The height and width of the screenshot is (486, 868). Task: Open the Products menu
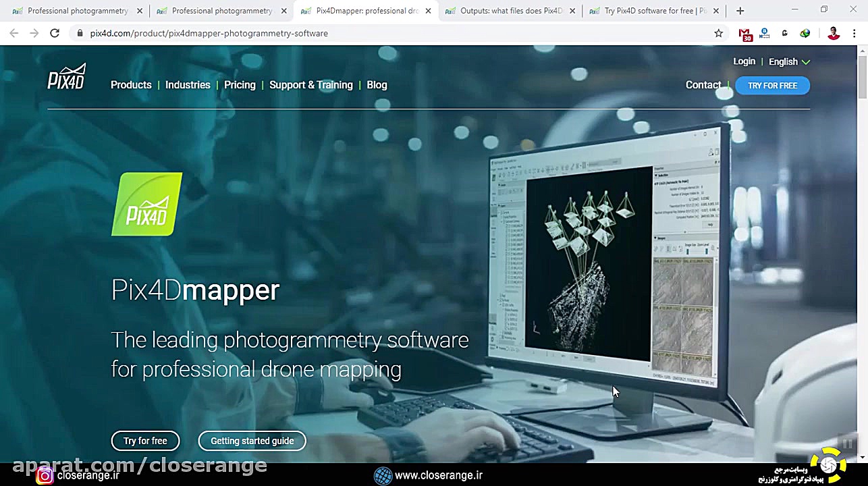click(x=131, y=85)
